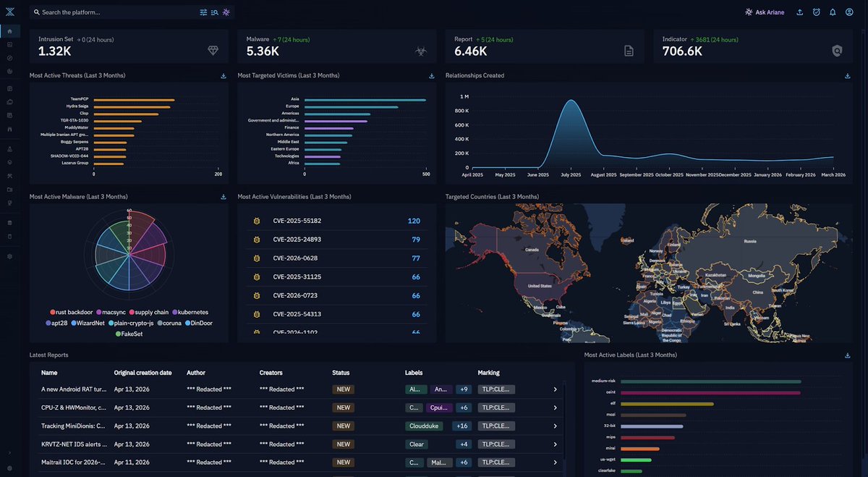
Task: Open bulk search icon in search bar
Action: tap(214, 12)
